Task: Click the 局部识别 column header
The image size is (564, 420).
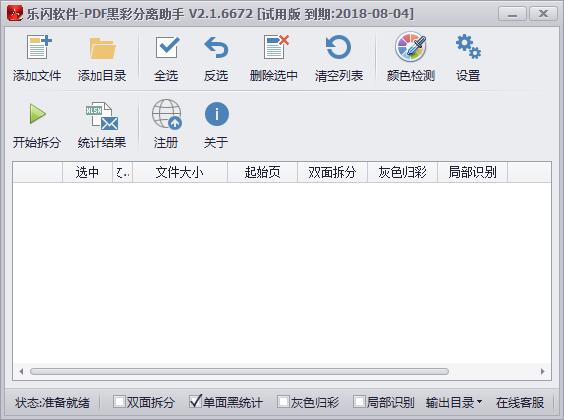Action: coord(473,172)
